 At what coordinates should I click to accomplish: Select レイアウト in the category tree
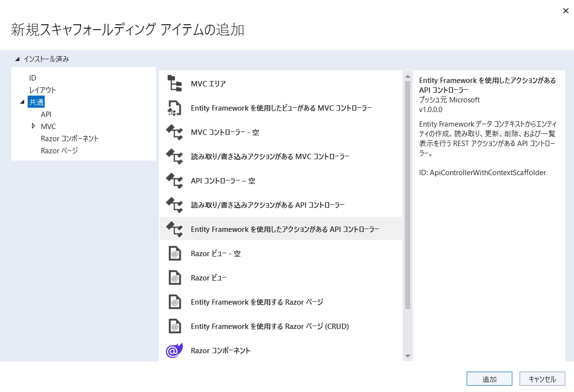(x=42, y=90)
